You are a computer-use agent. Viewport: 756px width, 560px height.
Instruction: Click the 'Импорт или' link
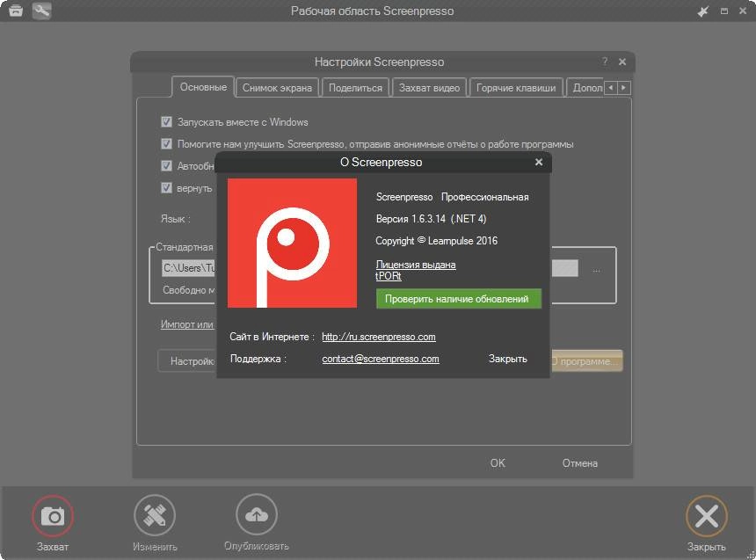tap(187, 324)
